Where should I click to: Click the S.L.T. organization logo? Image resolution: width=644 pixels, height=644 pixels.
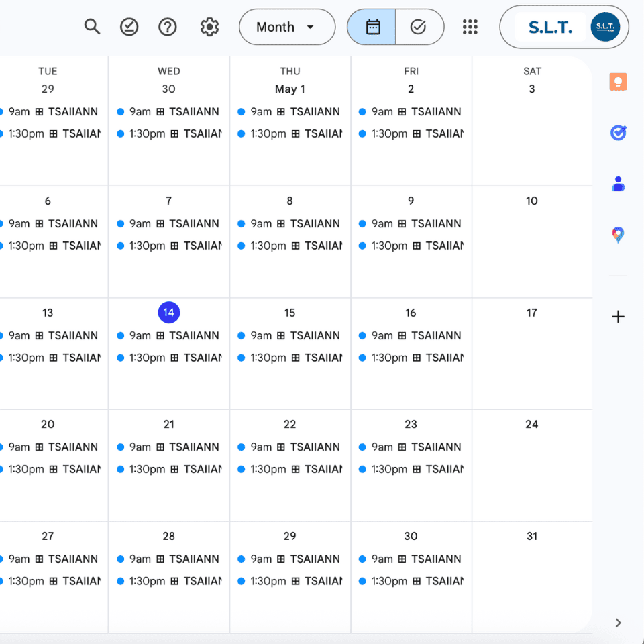(x=550, y=27)
